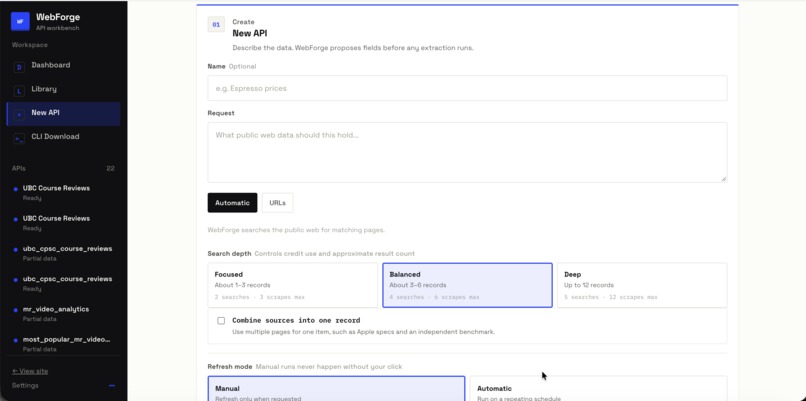Open Settings in the sidebar
Screen dimensions: 806x401
point(25,386)
